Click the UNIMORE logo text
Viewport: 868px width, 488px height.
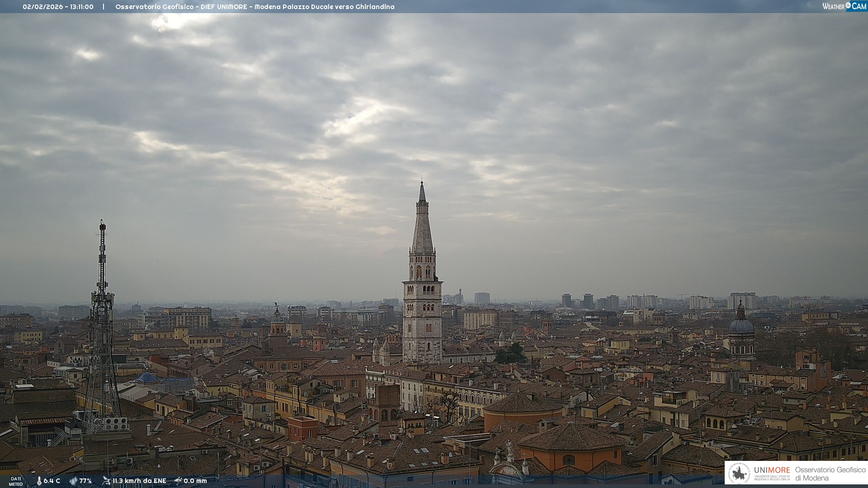pos(772,470)
